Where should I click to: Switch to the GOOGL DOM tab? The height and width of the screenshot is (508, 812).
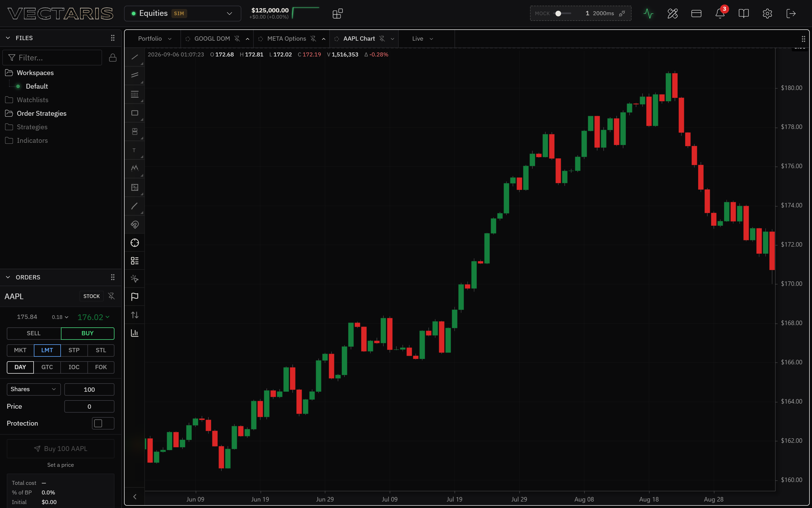click(x=212, y=39)
